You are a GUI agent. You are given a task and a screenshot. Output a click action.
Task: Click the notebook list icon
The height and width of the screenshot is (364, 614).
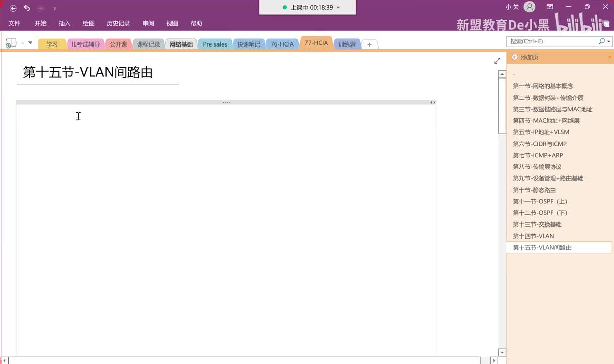pos(11,43)
